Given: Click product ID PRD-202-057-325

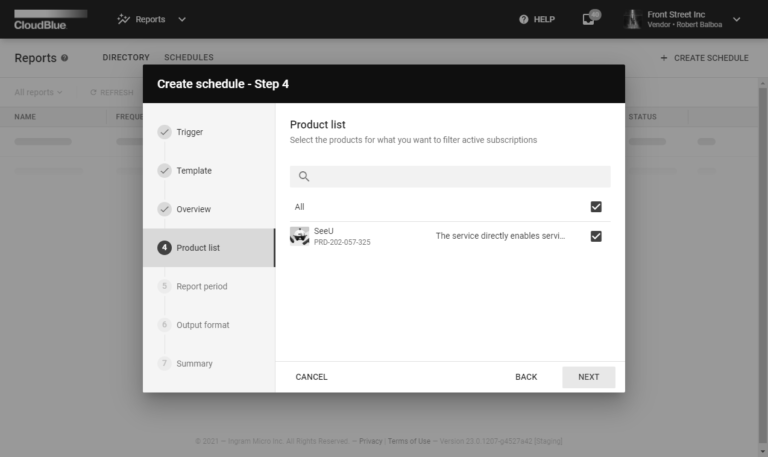Looking at the screenshot, I should coord(342,242).
